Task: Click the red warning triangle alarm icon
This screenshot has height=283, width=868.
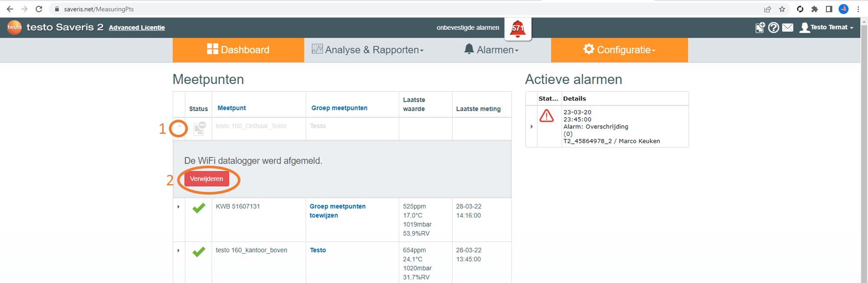Action: coord(546,116)
